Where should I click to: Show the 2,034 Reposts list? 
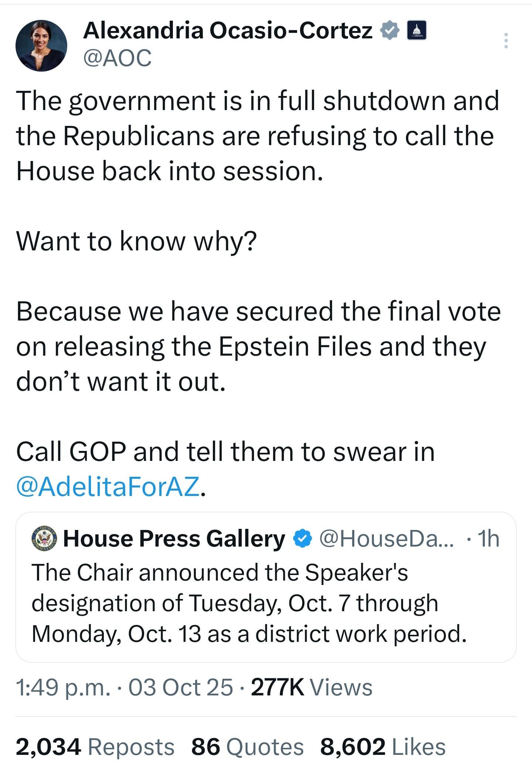coord(95,746)
